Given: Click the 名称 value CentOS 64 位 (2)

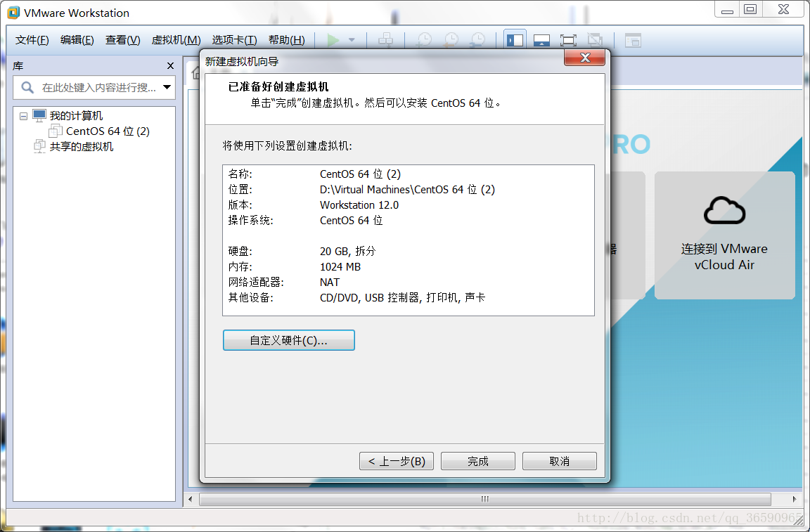Looking at the screenshot, I should pyautogui.click(x=360, y=174).
